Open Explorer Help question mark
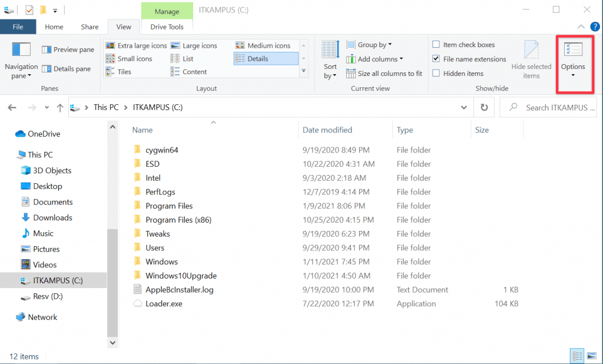This screenshot has height=364, width=603. (x=595, y=27)
